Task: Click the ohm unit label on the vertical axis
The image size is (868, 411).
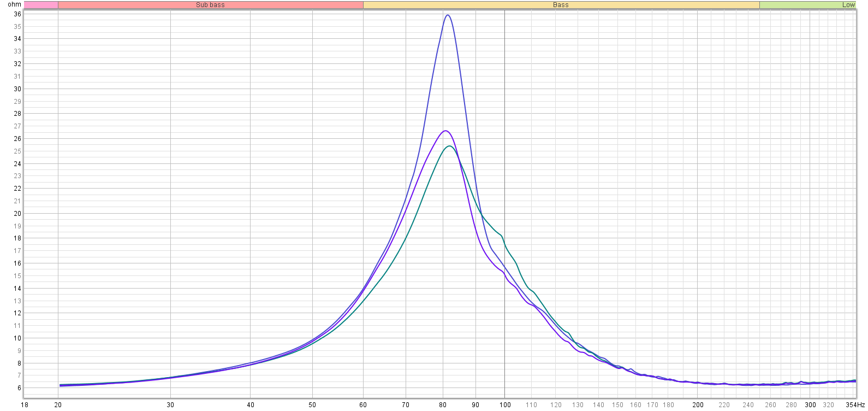Action: tap(14, 4)
